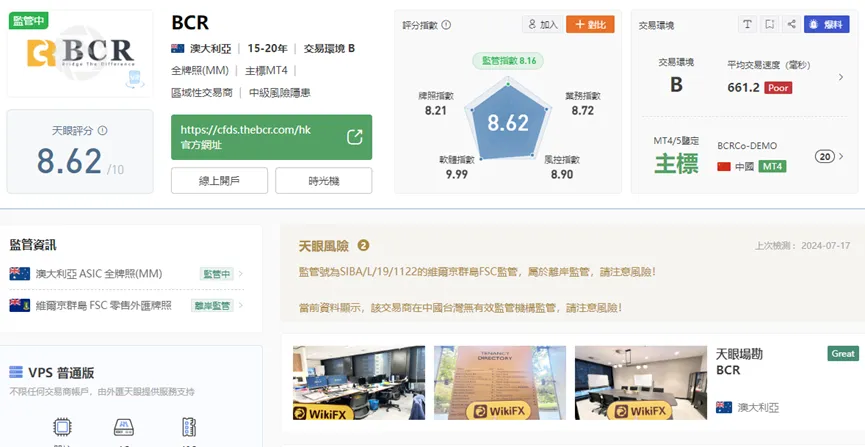
Task: Click the China flag icon
Action: pos(724,166)
